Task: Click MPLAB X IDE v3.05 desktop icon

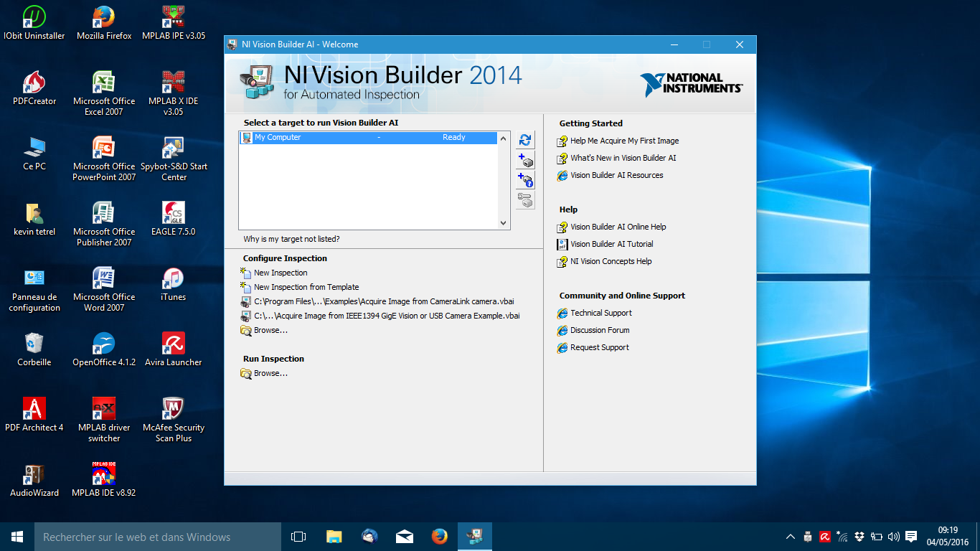Action: [x=174, y=93]
